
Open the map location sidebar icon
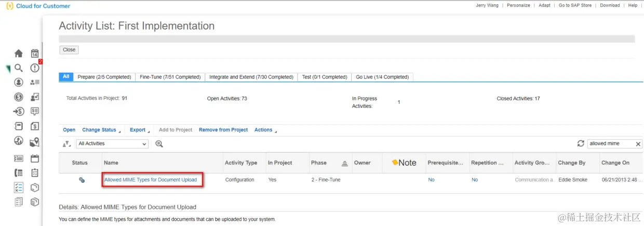pyautogui.click(x=35, y=141)
